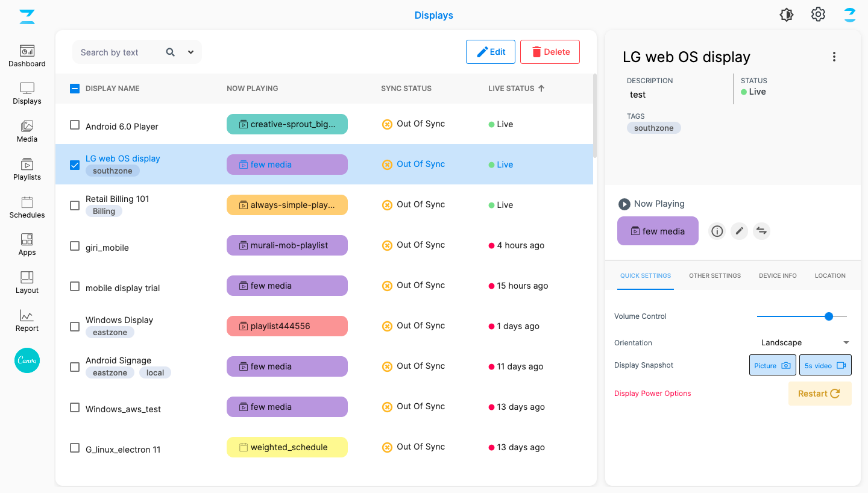868x493 pixels.
Task: Switch to the Location tab
Action: 830,275
